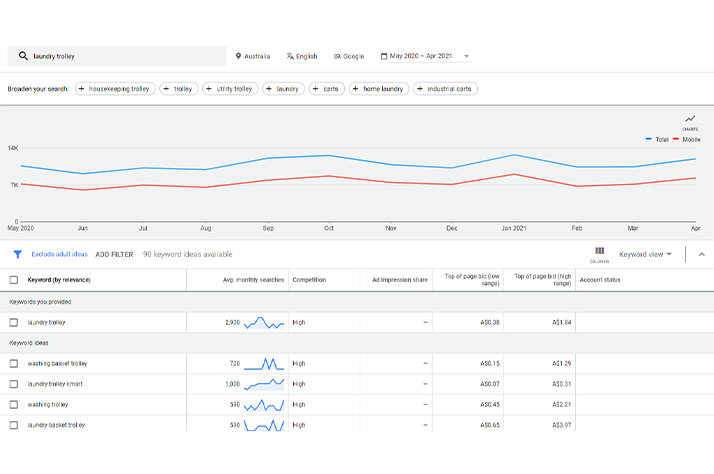
Task: Collapse the filter bar chevron
Action: (x=702, y=254)
